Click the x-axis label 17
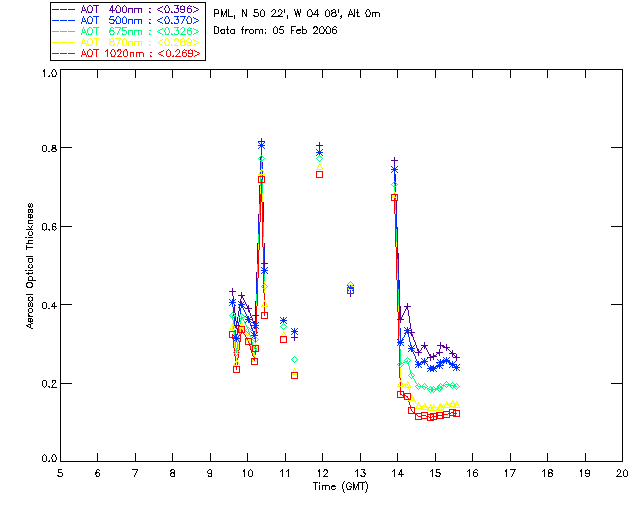Image resolution: width=640 pixels, height=512 pixels. [x=510, y=473]
